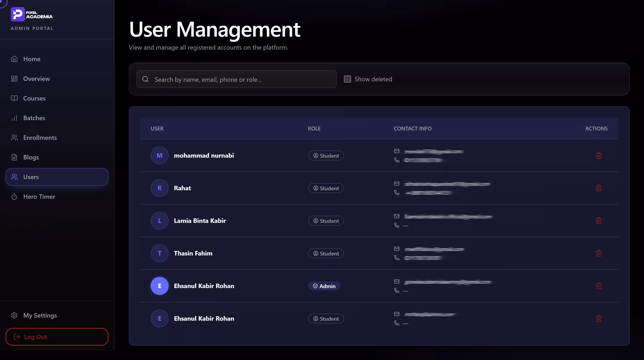Image resolution: width=644 pixels, height=360 pixels.
Task: Click the Admin role badge
Action: (324, 286)
